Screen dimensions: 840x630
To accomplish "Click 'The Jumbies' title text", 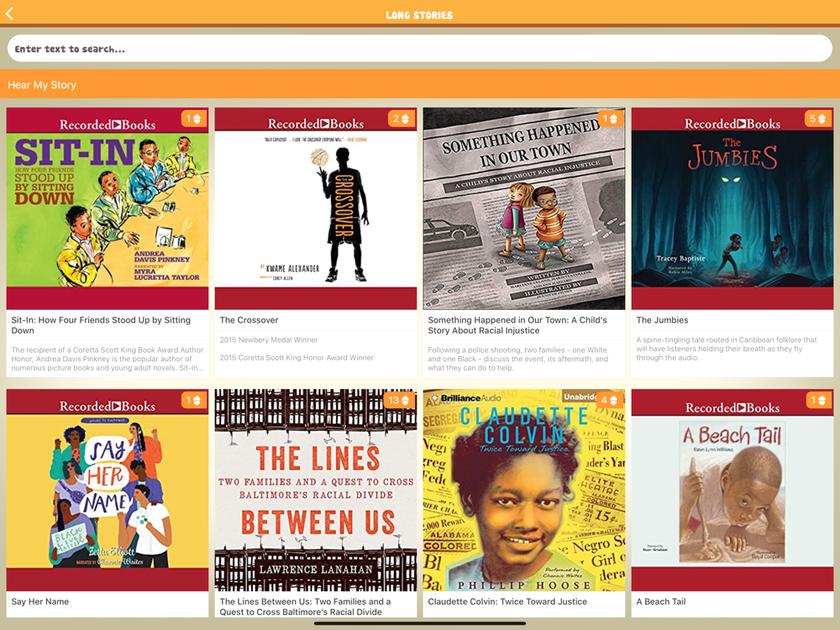I will click(x=662, y=320).
